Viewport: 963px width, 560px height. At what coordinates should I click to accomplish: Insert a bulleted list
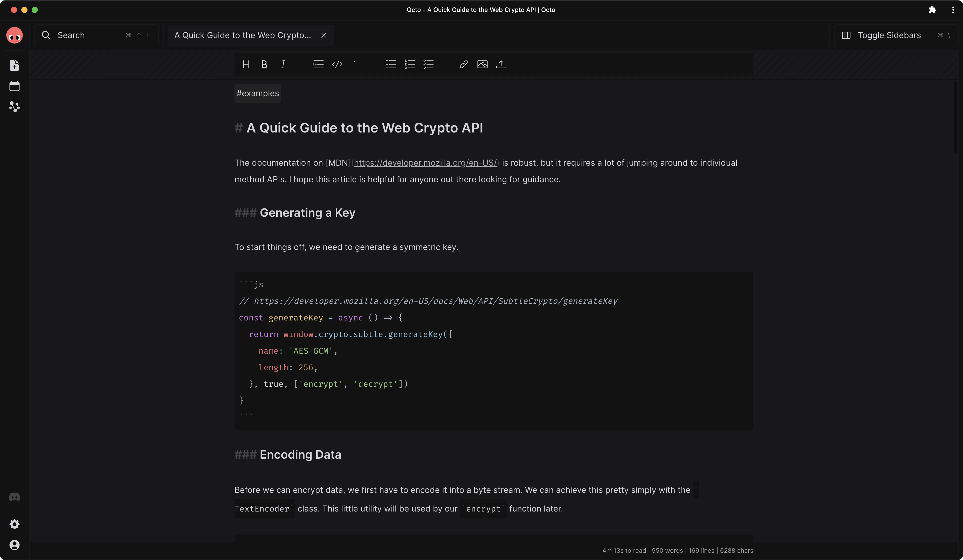pos(391,65)
